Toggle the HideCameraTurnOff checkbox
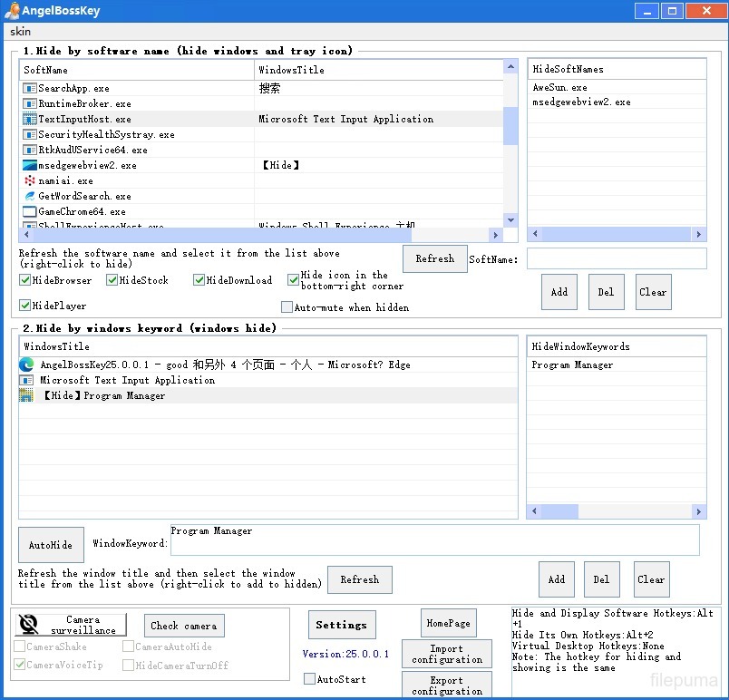The image size is (729, 700). tap(128, 666)
